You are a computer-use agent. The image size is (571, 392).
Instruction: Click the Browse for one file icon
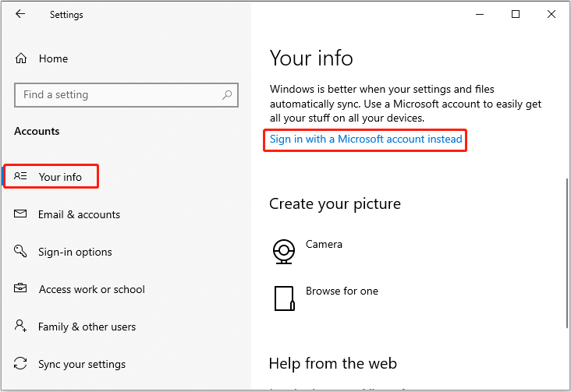(284, 298)
